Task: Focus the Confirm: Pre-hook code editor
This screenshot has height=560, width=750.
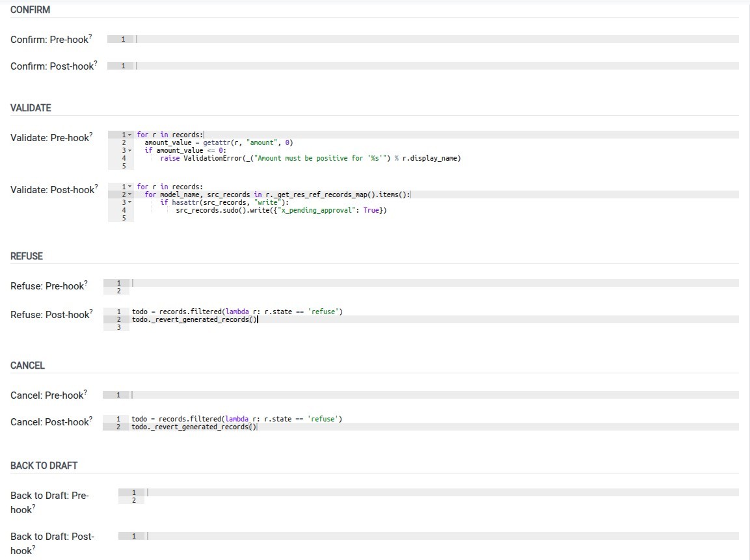Action: (x=423, y=39)
